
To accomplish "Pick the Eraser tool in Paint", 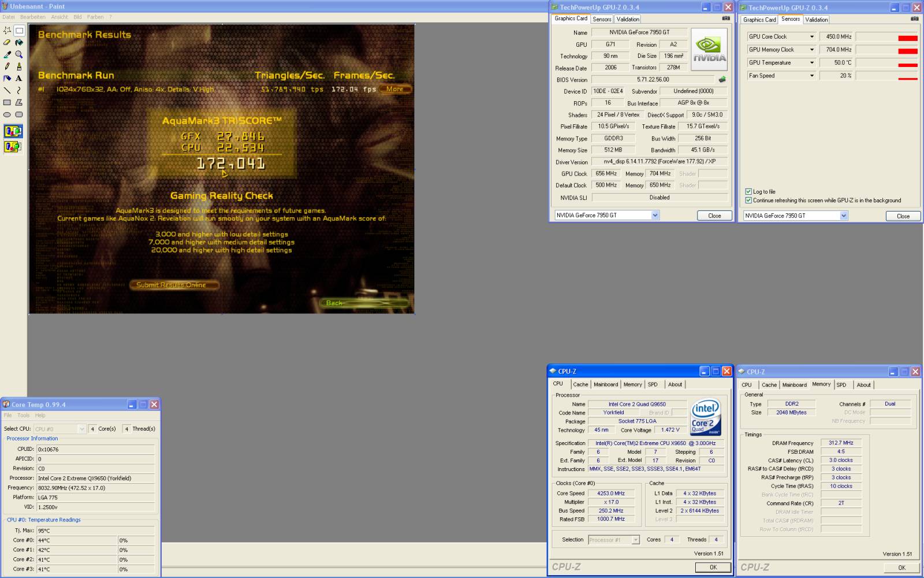I will tap(7, 42).
